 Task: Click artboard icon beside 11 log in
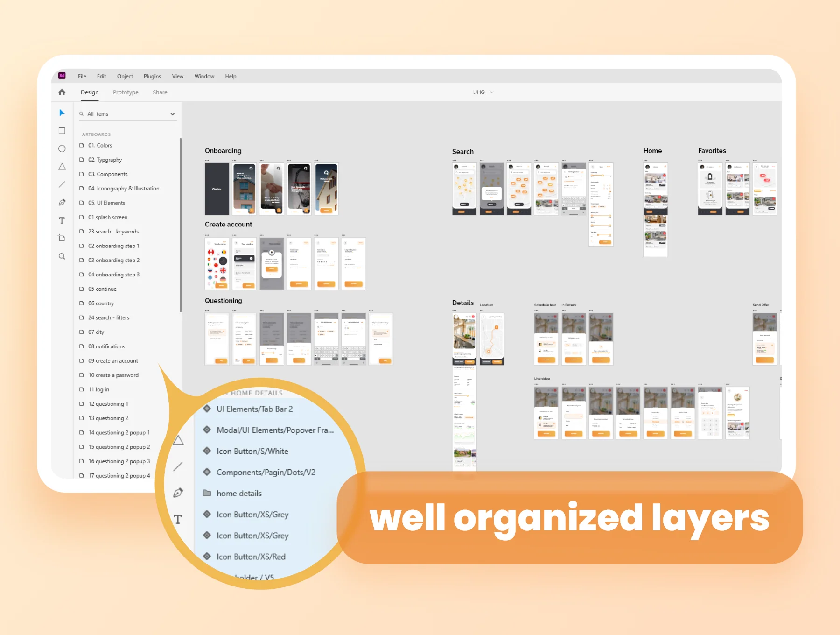pyautogui.click(x=82, y=389)
